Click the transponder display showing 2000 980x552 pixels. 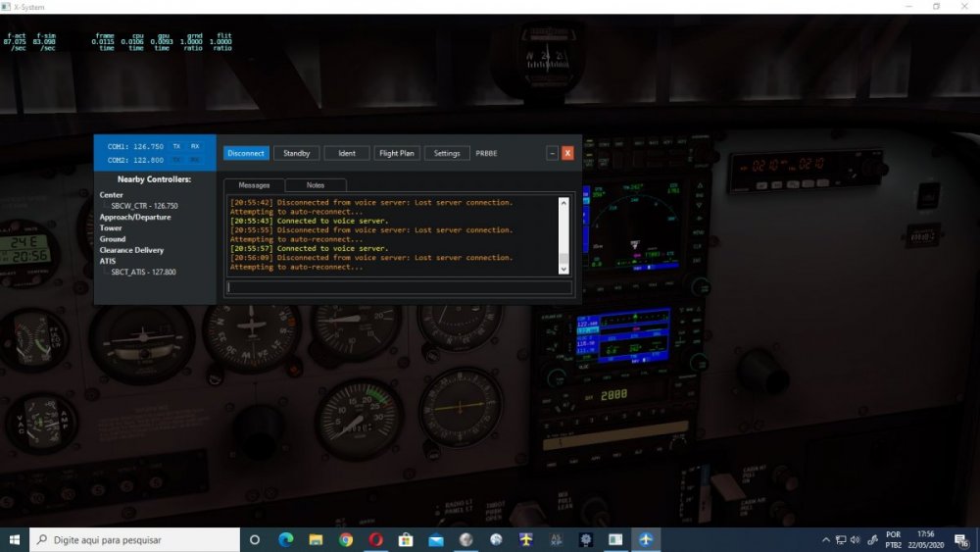point(613,395)
